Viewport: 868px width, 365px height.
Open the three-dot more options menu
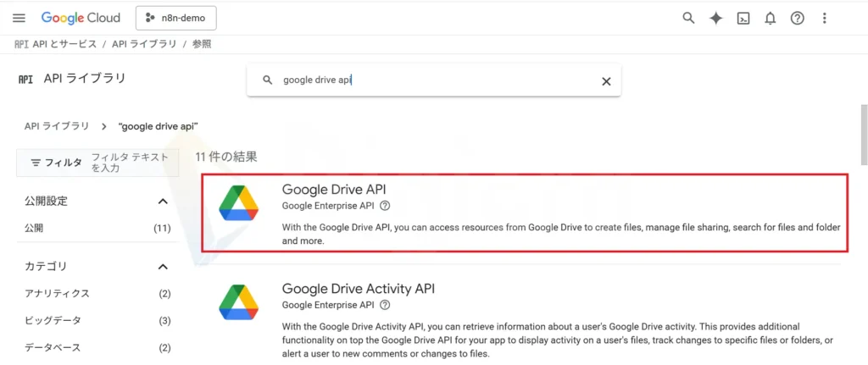click(824, 19)
